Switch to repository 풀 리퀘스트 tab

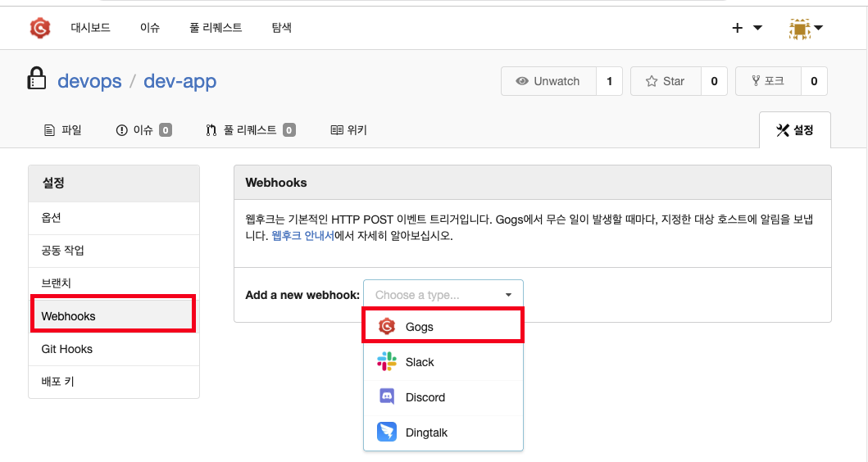click(x=250, y=130)
